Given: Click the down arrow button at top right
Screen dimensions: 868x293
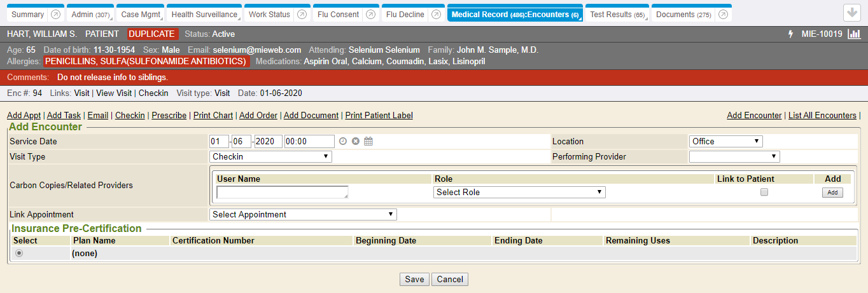Looking at the screenshot, I should click(851, 13).
